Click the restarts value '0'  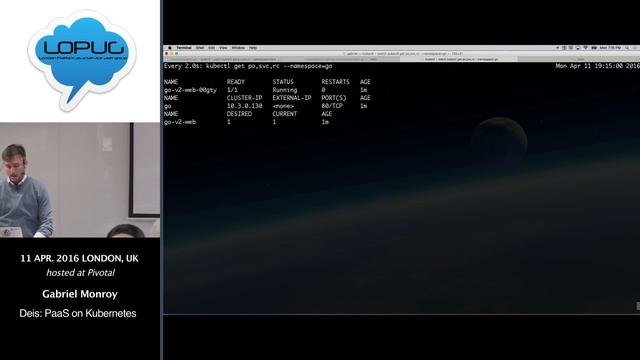(x=323, y=90)
